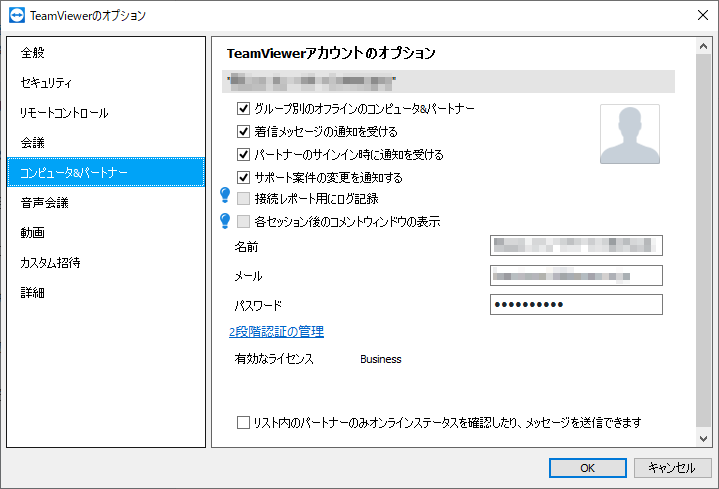Open the 全般 settings category

106,53
